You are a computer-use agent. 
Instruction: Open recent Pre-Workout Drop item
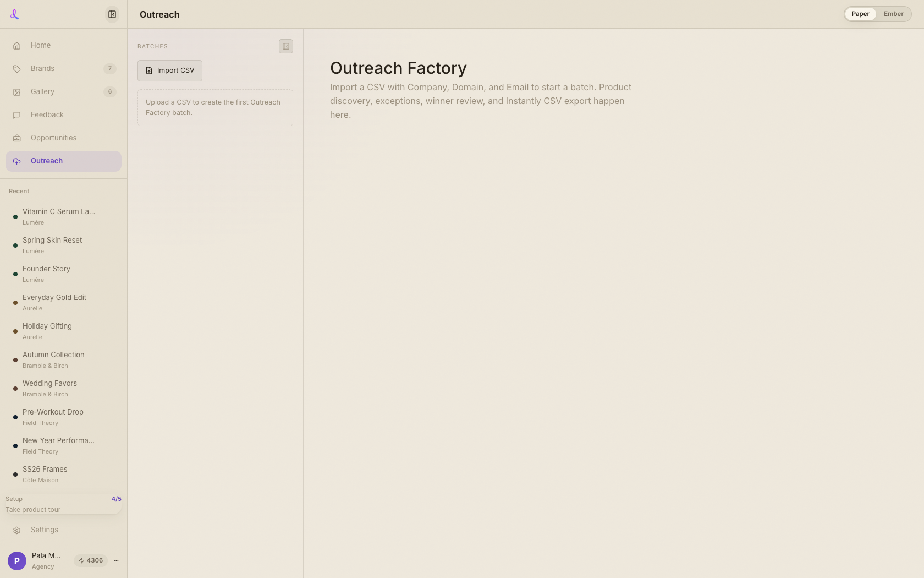pyautogui.click(x=63, y=417)
